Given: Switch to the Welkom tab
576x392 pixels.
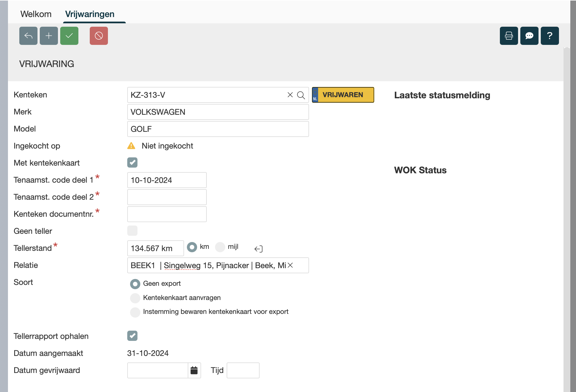Looking at the screenshot, I should (36, 14).
